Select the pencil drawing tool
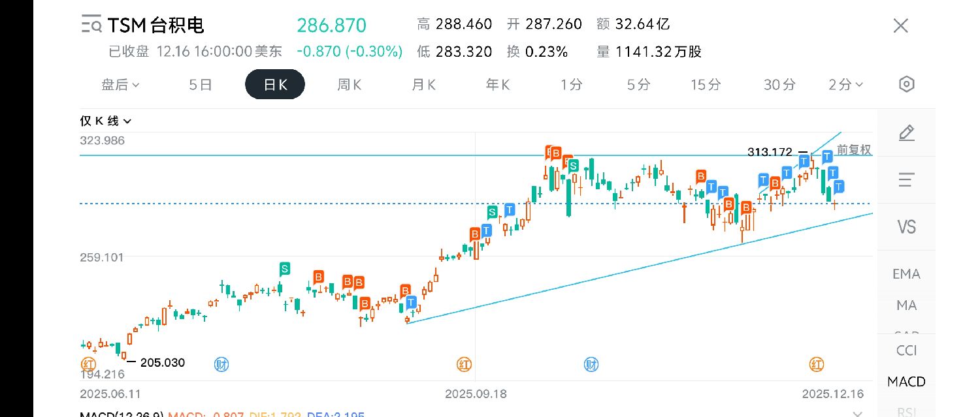The image size is (980, 417). (x=906, y=133)
